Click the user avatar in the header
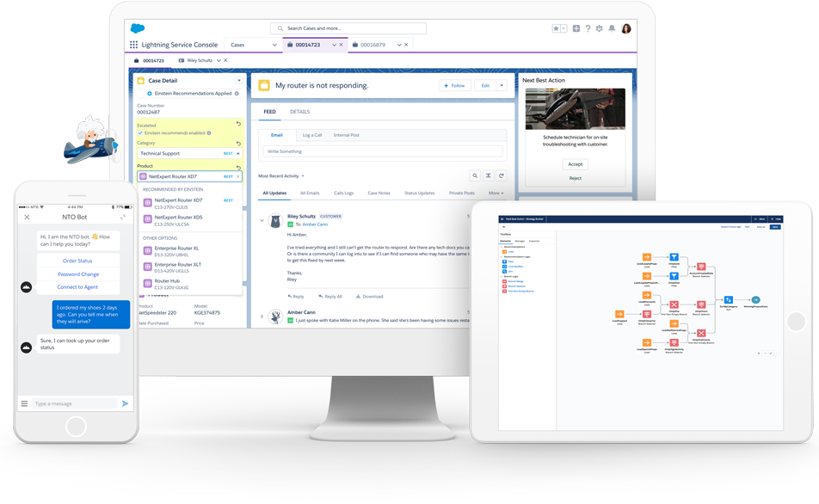 coord(625,28)
